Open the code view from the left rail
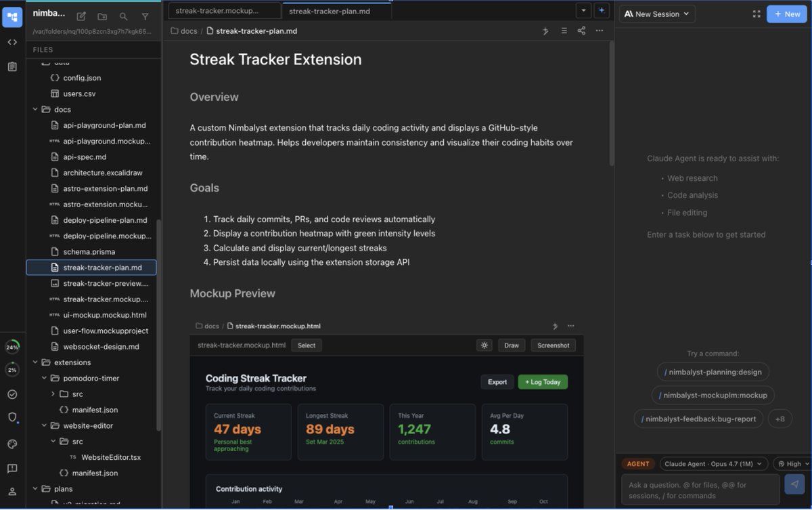The height and width of the screenshot is (510, 812). point(12,42)
